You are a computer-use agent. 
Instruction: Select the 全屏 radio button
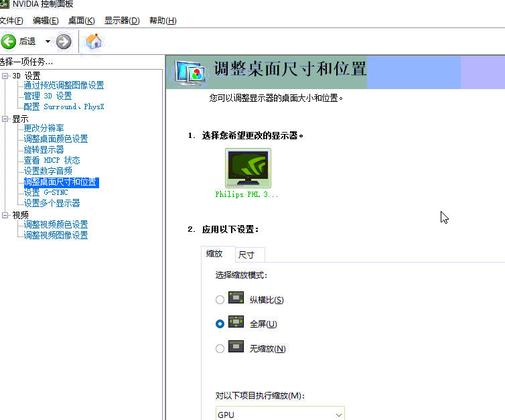[x=220, y=324]
